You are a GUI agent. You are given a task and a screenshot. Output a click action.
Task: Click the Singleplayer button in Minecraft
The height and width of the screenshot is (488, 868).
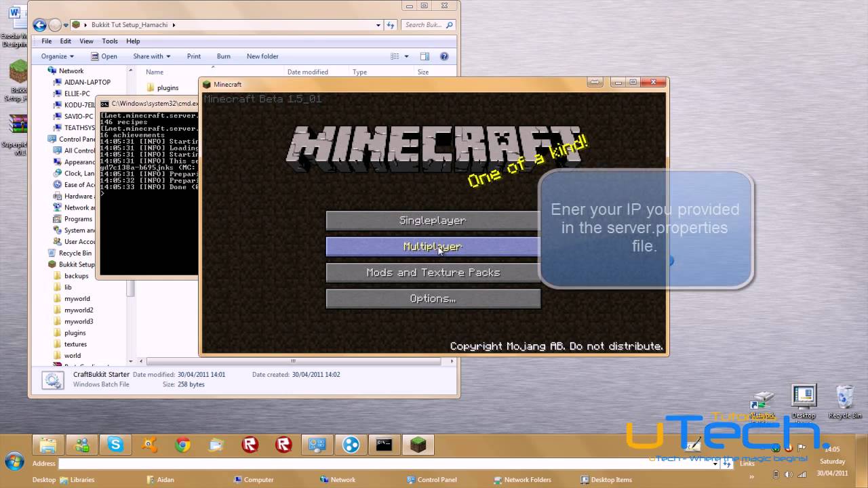click(433, 221)
